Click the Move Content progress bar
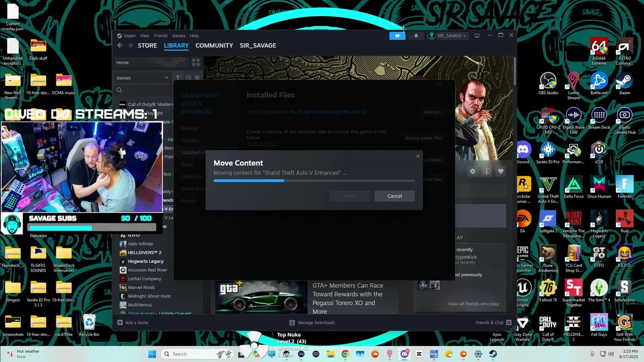 [314, 180]
